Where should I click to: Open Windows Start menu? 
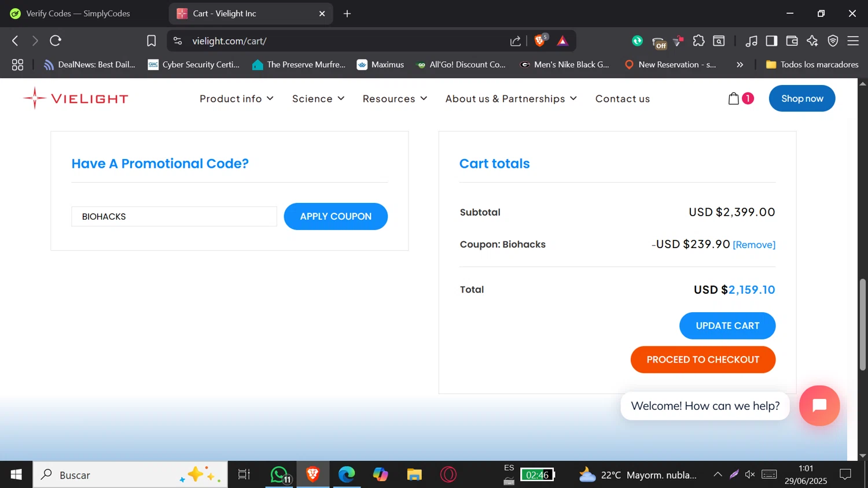(16, 475)
